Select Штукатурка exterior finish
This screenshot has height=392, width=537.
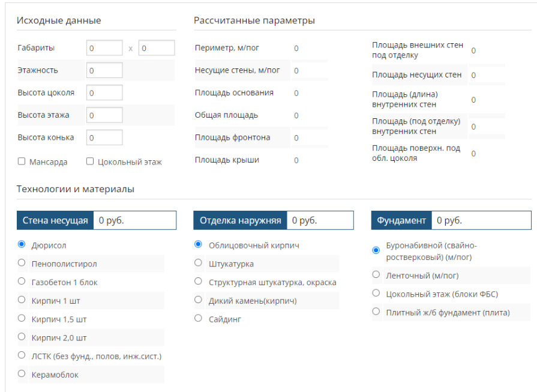pos(199,263)
